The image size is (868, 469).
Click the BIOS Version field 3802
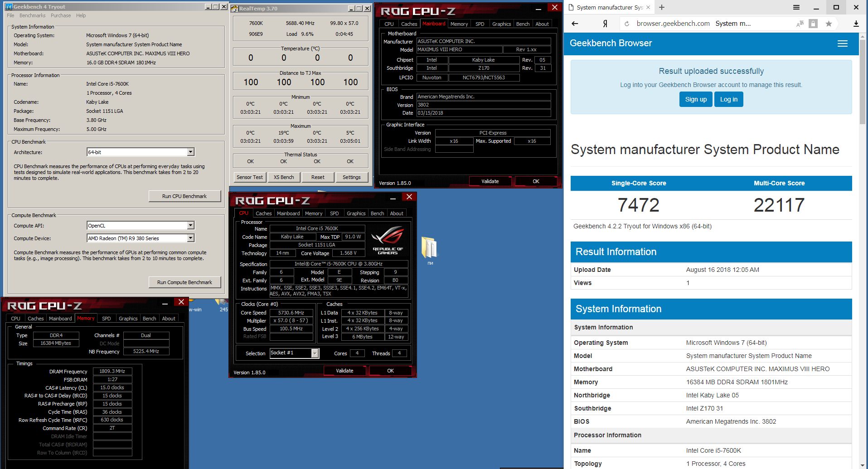tap(484, 105)
